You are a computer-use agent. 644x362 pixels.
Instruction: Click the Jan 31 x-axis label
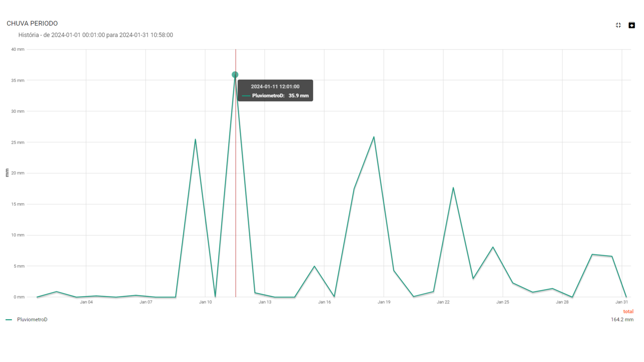[x=621, y=302]
